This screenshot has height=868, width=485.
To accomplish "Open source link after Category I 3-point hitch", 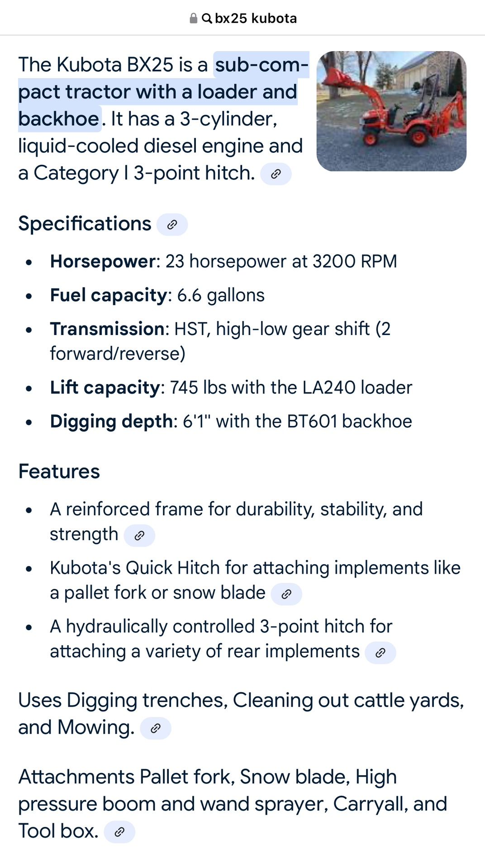I will (x=276, y=174).
